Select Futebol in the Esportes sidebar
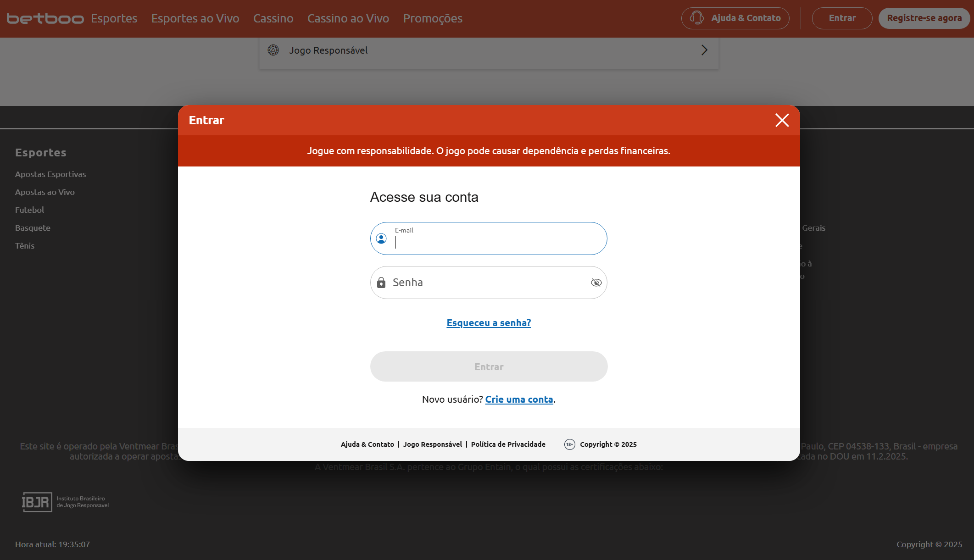 [29, 210]
